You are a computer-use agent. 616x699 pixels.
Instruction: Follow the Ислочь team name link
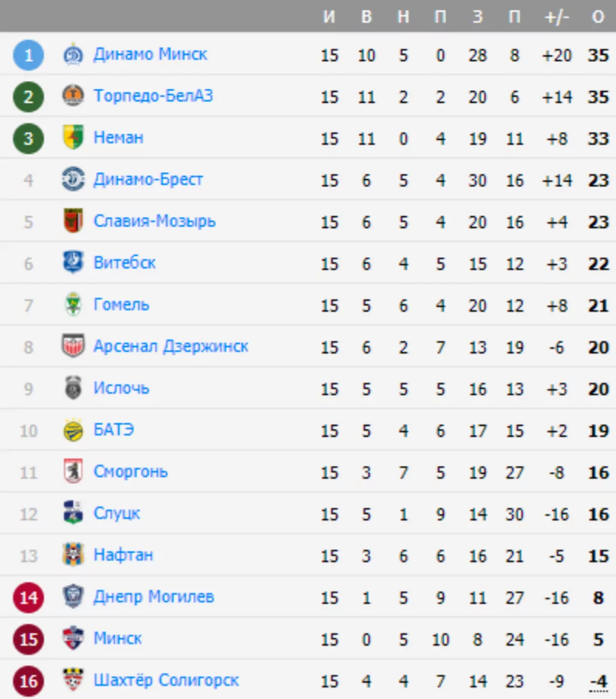click(121, 388)
